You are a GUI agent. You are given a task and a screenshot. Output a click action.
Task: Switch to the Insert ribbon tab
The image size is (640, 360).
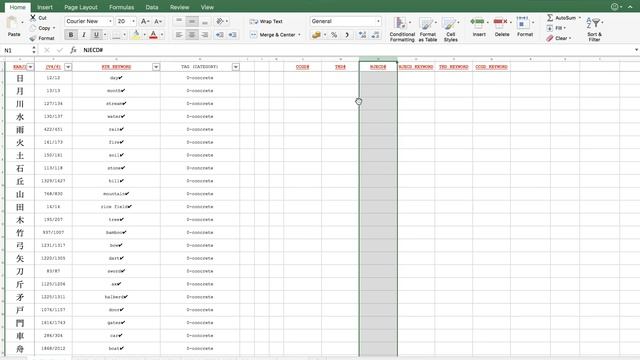click(44, 7)
